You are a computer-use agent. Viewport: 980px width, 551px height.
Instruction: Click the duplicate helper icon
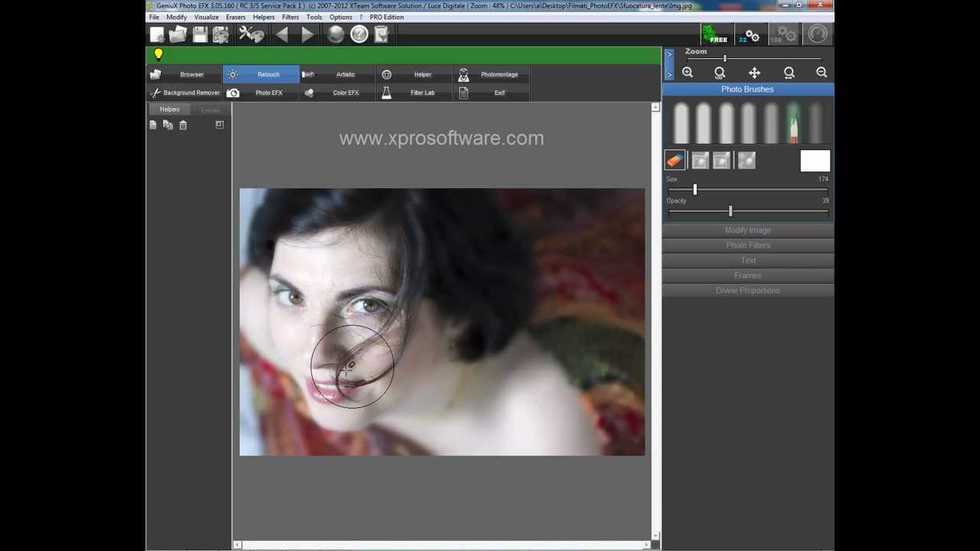[168, 125]
